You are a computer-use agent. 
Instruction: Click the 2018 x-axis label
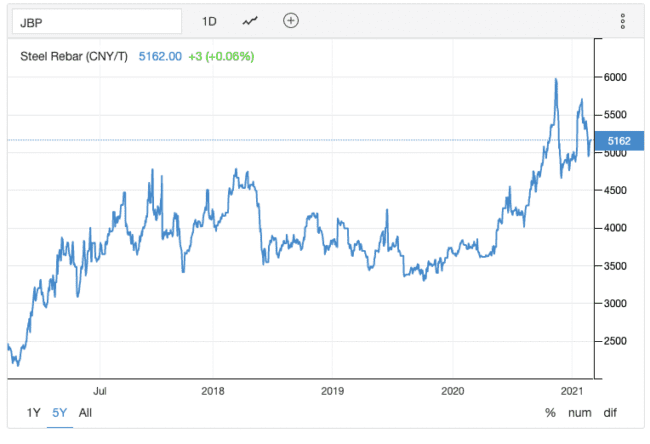click(213, 391)
